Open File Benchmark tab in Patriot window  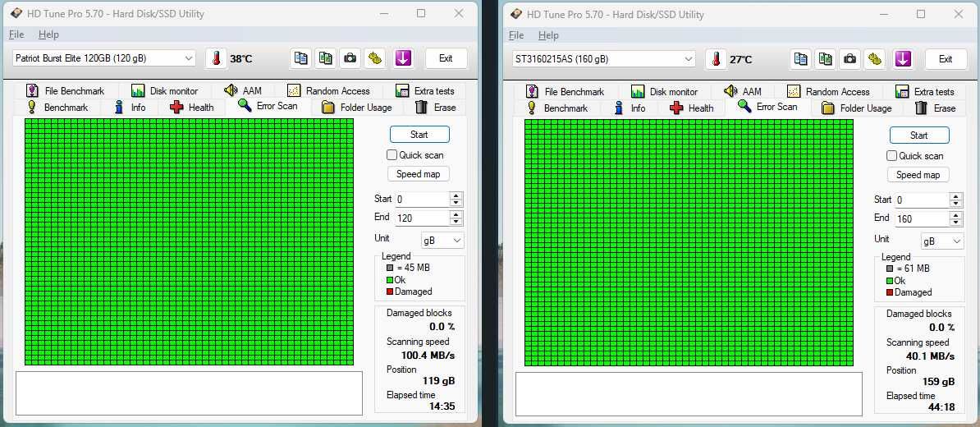66,90
